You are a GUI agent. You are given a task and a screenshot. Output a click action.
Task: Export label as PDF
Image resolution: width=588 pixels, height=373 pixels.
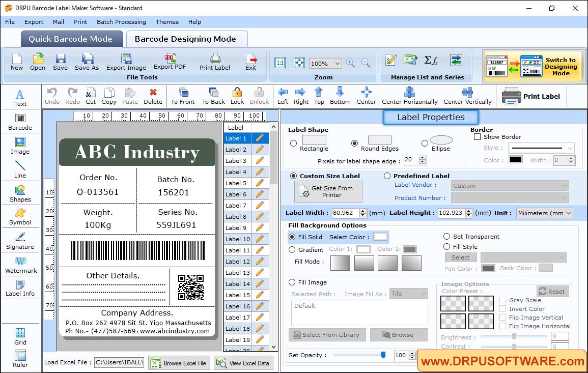(170, 62)
